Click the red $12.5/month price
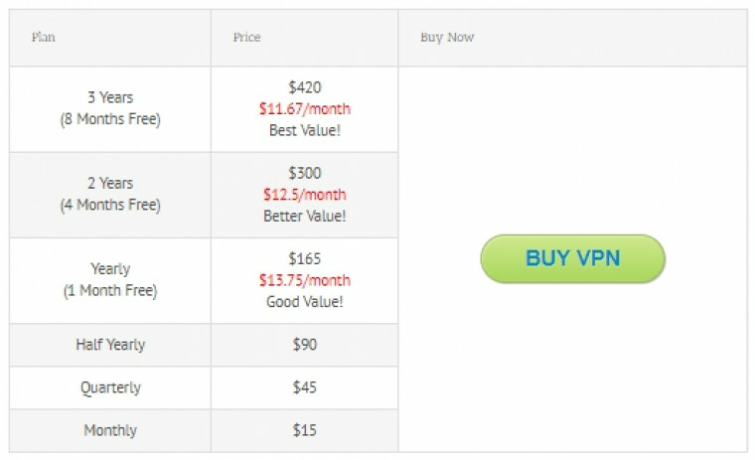 [x=305, y=195]
